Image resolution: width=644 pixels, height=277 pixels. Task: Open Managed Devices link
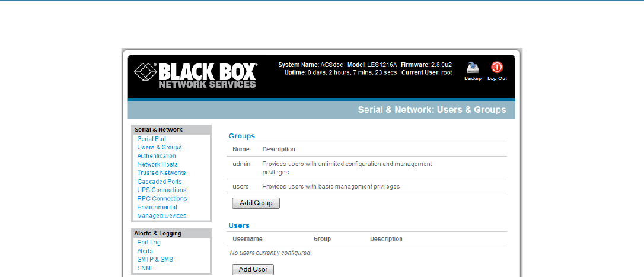(161, 216)
